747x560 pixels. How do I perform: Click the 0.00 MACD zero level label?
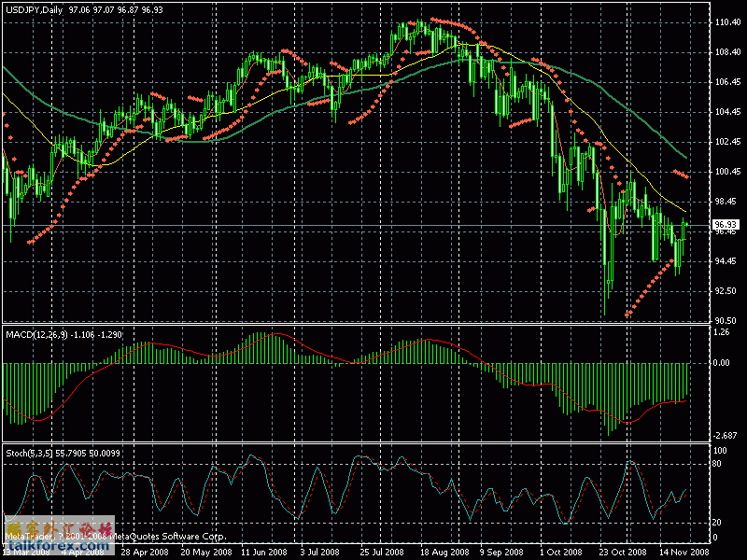pyautogui.click(x=722, y=363)
